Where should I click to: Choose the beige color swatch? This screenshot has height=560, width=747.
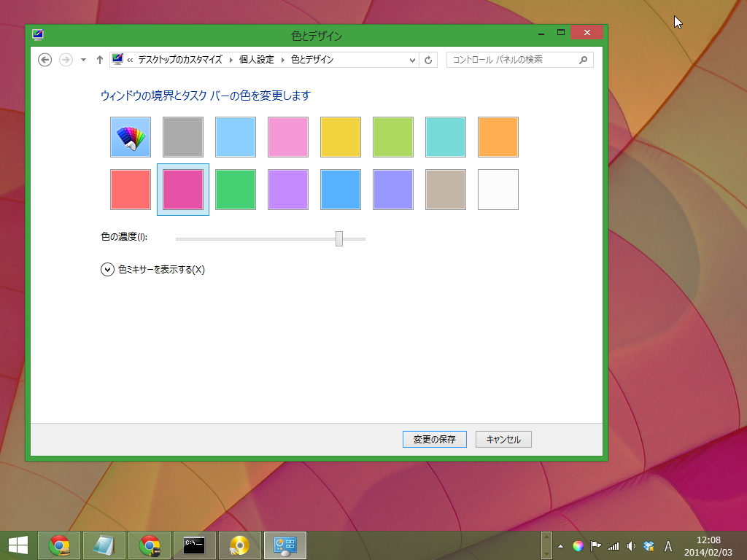tap(446, 190)
